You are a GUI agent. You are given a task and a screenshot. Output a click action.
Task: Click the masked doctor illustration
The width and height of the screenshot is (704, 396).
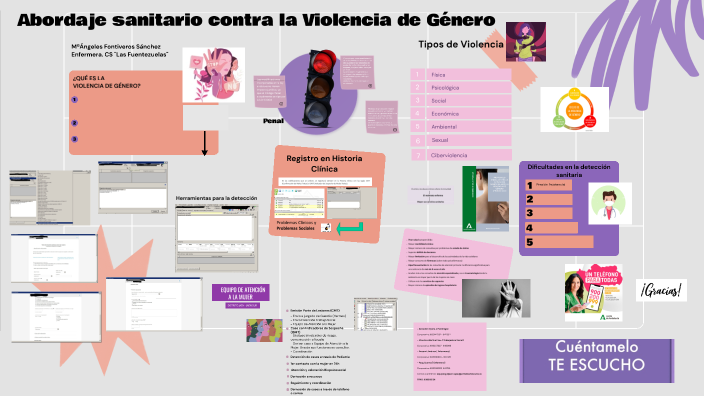click(610, 203)
